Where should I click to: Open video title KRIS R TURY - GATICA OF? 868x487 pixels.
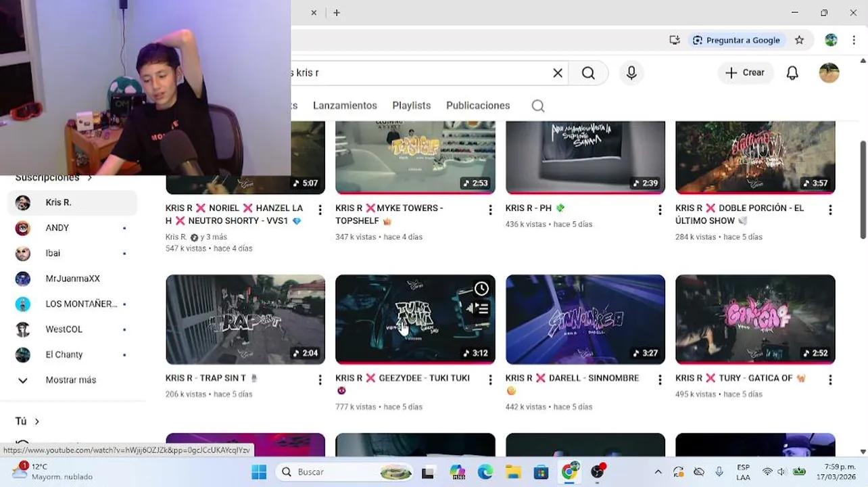(x=741, y=378)
